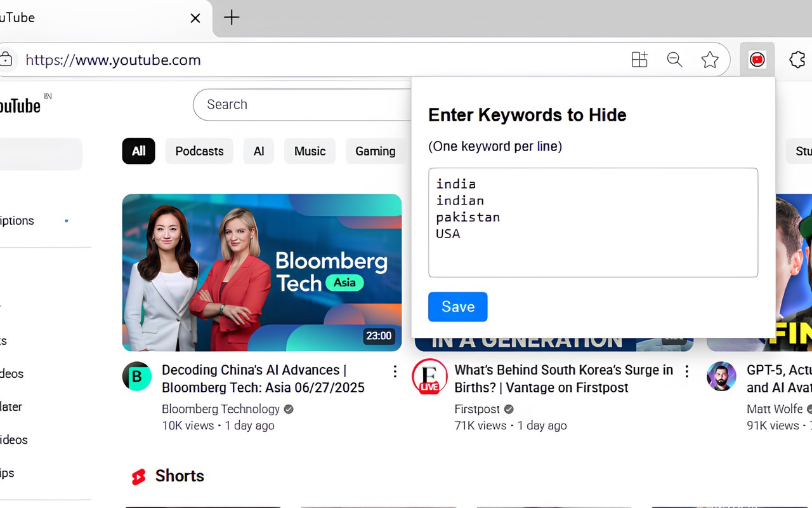The height and width of the screenshot is (508, 812).
Task: Click Firstpost channel avatar
Action: [x=429, y=377]
